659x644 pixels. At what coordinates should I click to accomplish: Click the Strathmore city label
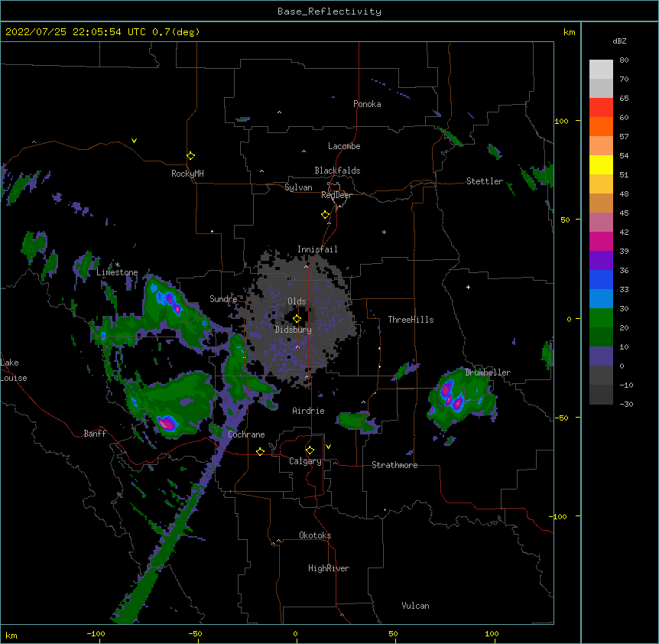pos(394,465)
